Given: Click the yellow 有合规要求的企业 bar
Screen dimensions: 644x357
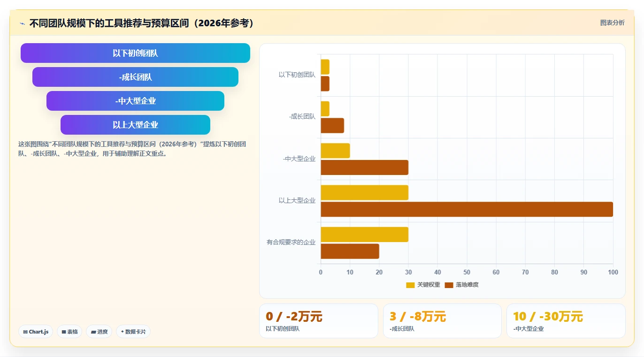Looking at the screenshot, I should pos(364,235).
